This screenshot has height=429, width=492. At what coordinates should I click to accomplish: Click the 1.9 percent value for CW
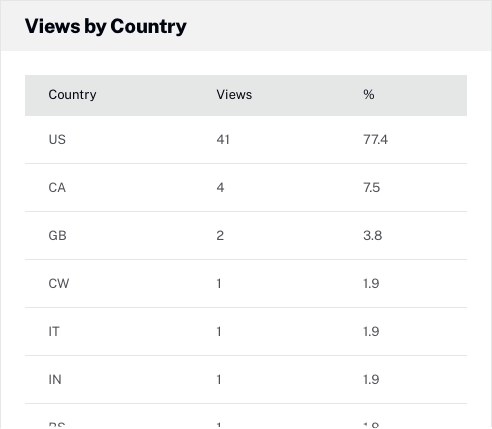[x=371, y=284]
